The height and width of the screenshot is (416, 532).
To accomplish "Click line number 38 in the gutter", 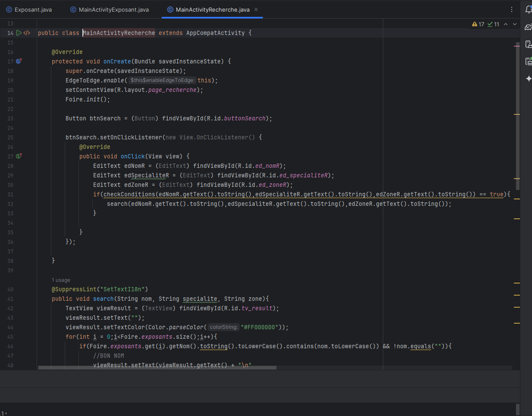I will (10, 261).
